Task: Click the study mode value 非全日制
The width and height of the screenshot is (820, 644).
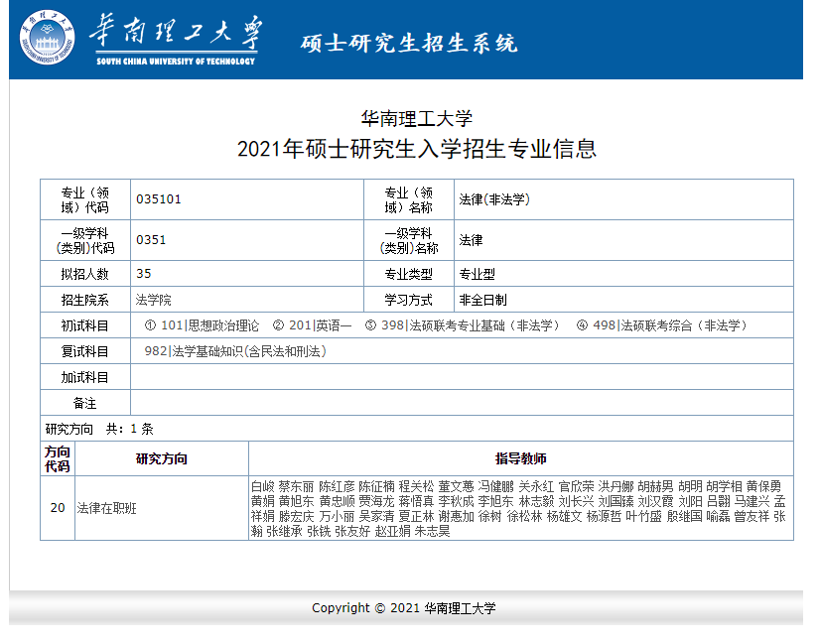Action: click(482, 300)
